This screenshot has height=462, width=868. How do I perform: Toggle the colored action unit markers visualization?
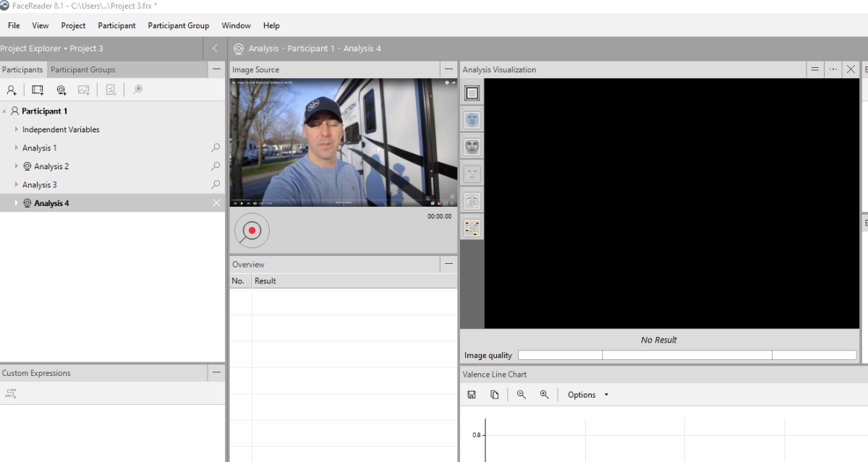pyautogui.click(x=472, y=228)
